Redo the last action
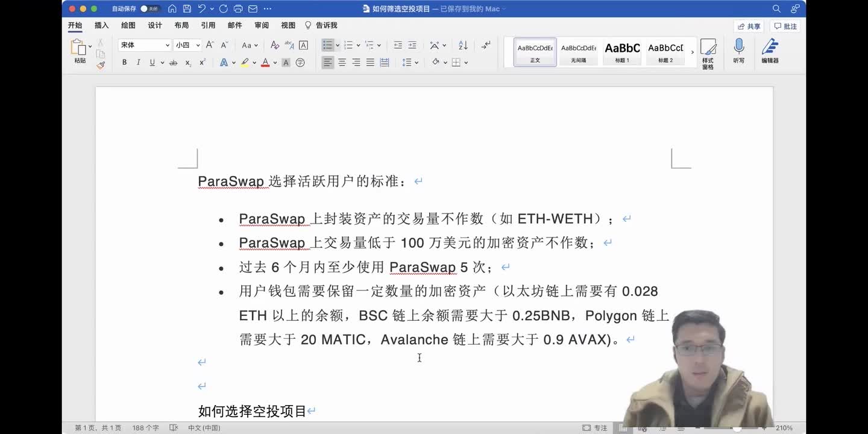This screenshot has width=868, height=434. click(224, 8)
